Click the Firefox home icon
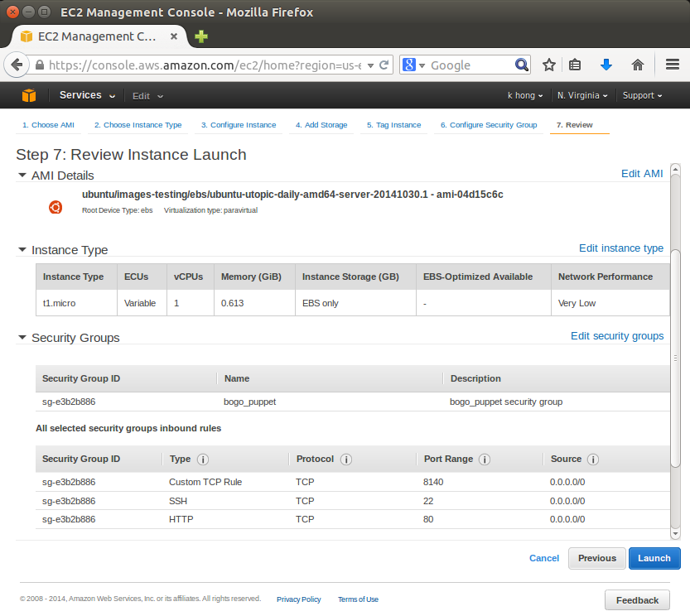Screen dimensions: 690x616 tap(638, 65)
